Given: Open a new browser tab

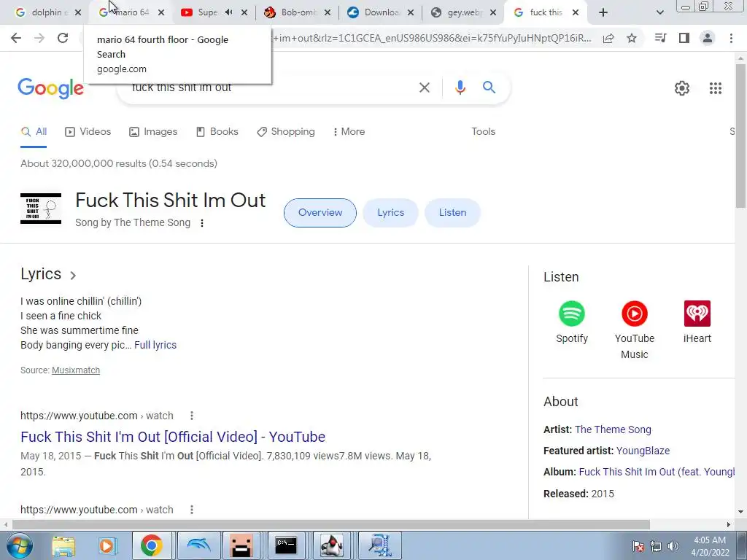Looking at the screenshot, I should click(x=603, y=12).
